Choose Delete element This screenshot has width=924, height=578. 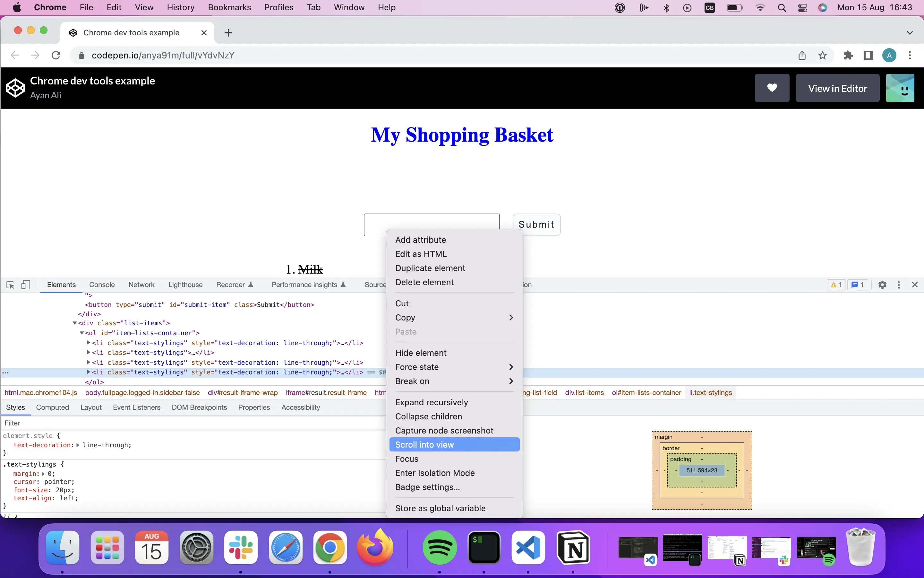pos(454,282)
